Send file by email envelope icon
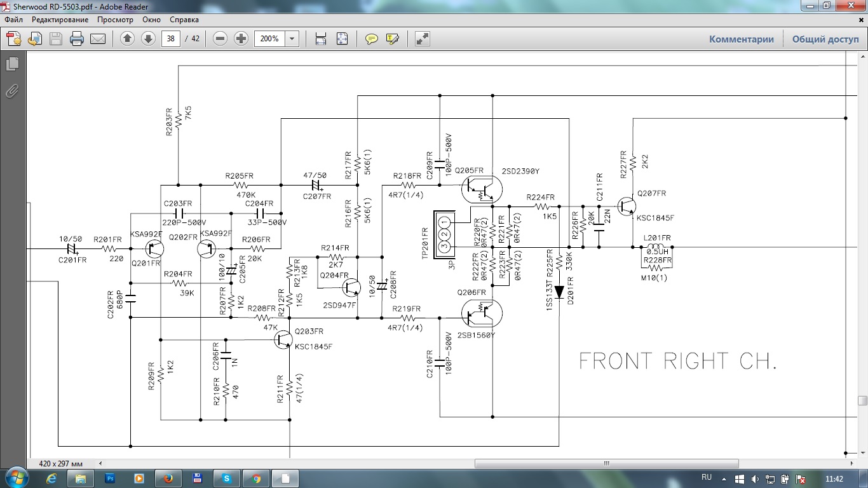Screen dimensions: 868x488 pos(98,39)
